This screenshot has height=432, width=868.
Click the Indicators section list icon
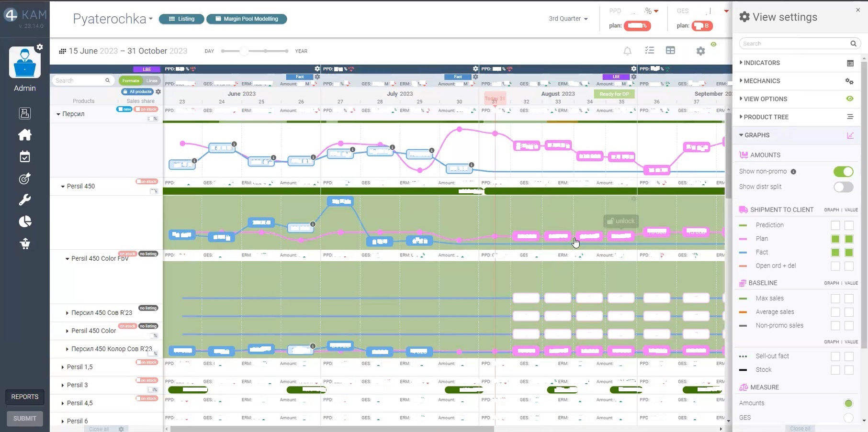coord(850,63)
